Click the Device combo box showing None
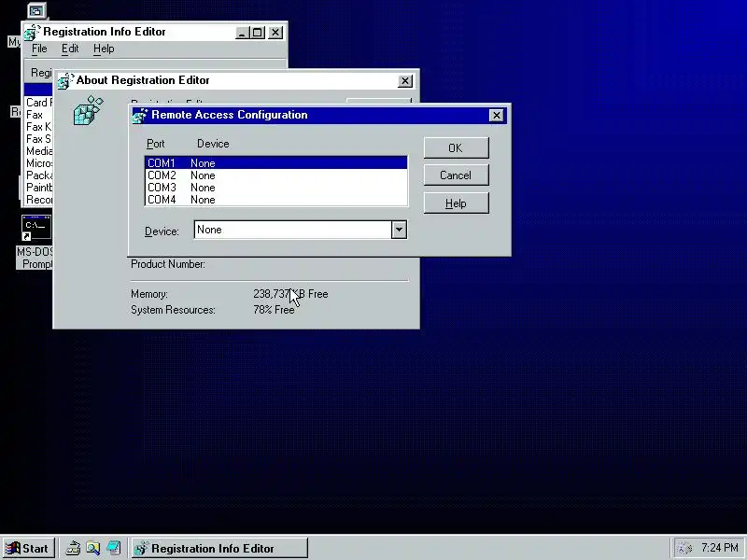 coord(300,230)
